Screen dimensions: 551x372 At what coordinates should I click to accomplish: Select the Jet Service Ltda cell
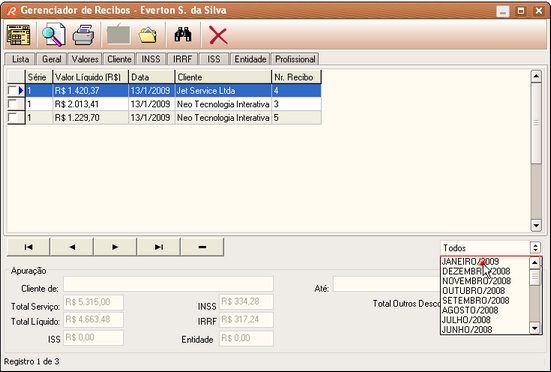[x=223, y=91]
